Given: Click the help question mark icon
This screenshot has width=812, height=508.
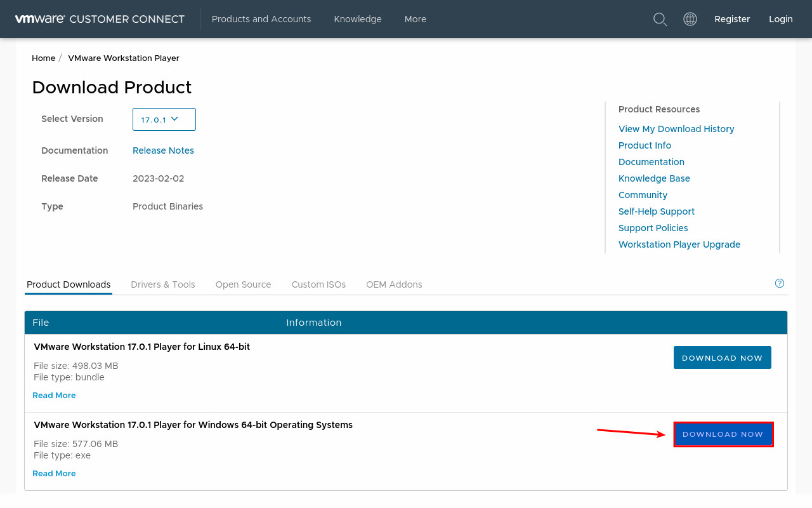Looking at the screenshot, I should 780,283.
